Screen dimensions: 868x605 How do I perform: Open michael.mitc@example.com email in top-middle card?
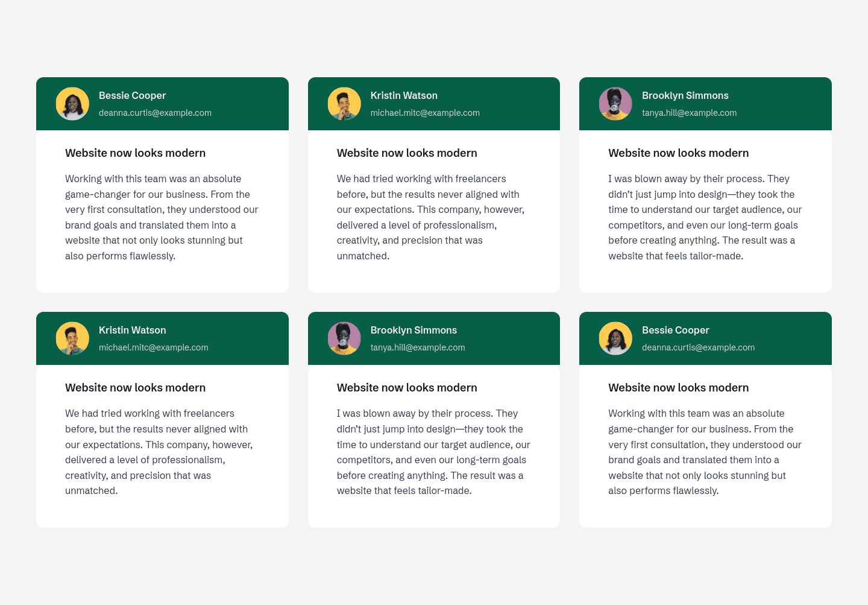coord(425,113)
